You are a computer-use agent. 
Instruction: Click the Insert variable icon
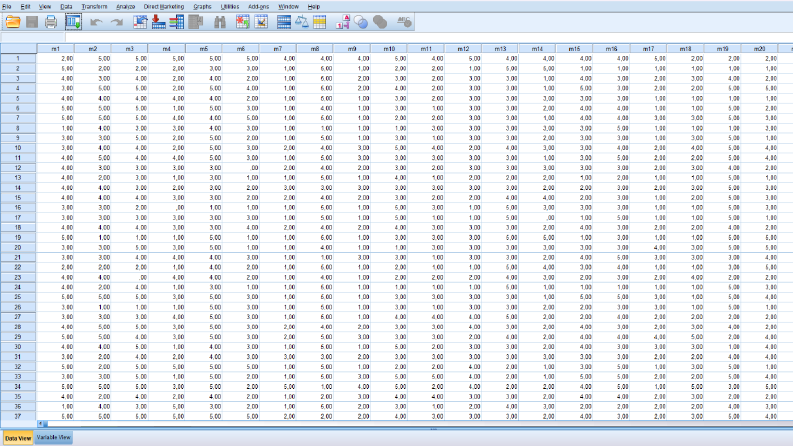tap(261, 22)
